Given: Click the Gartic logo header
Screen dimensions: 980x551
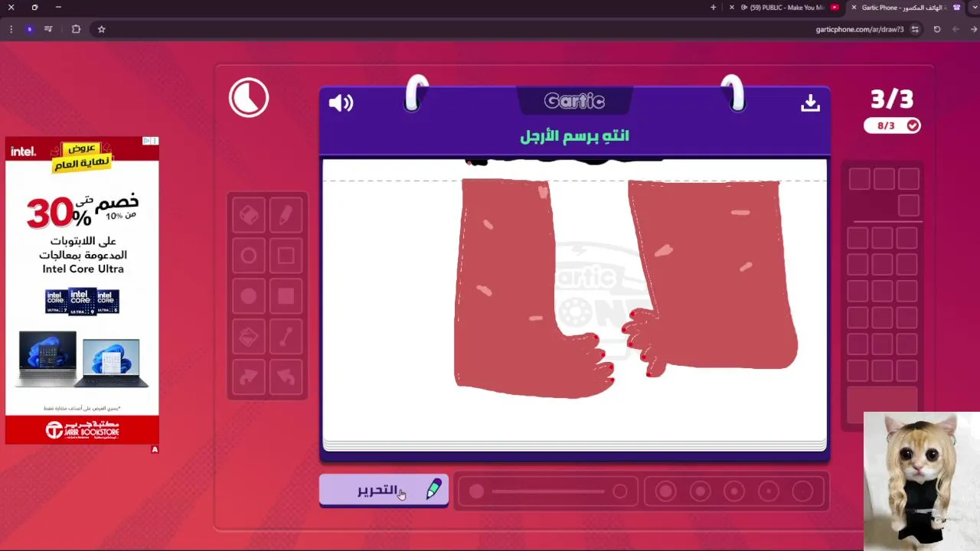Looking at the screenshot, I should pos(574,101).
